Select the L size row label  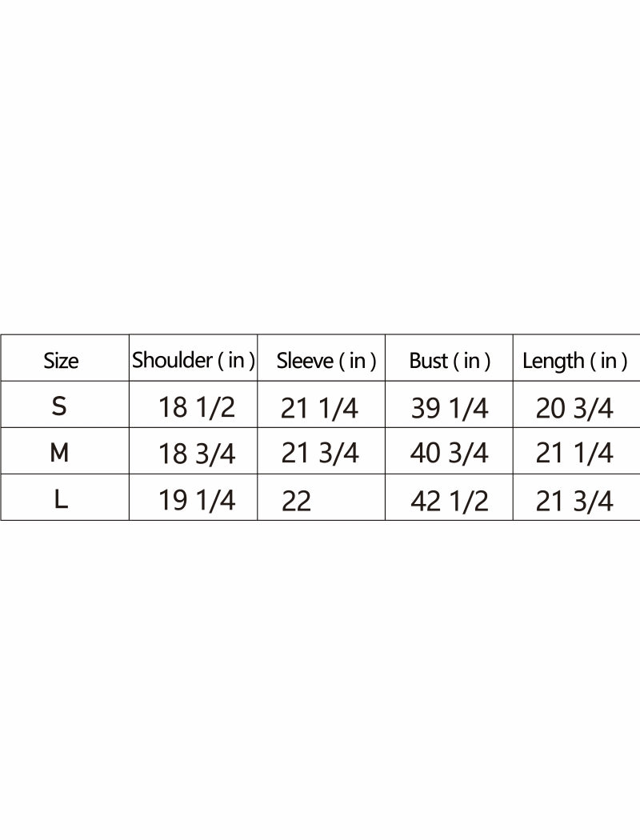(x=59, y=500)
